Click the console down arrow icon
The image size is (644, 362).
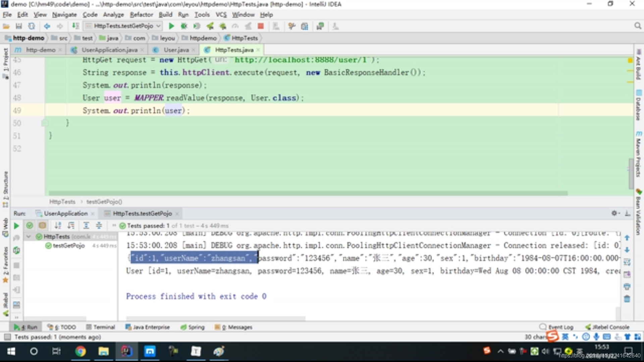tap(627, 250)
